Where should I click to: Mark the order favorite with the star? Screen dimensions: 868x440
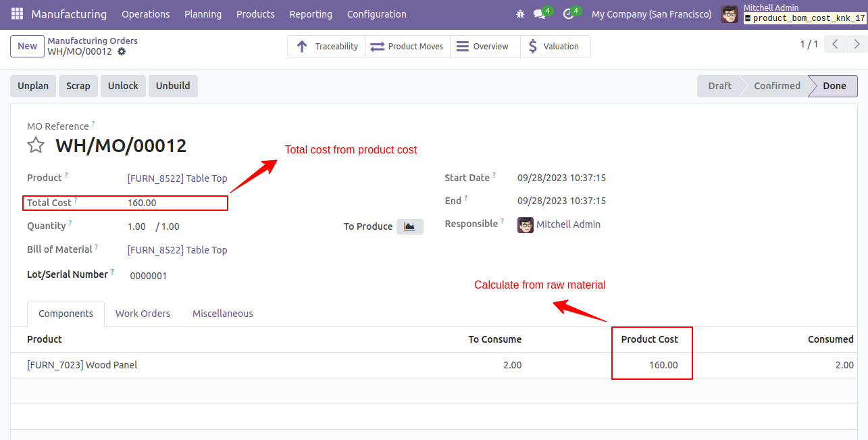36,145
